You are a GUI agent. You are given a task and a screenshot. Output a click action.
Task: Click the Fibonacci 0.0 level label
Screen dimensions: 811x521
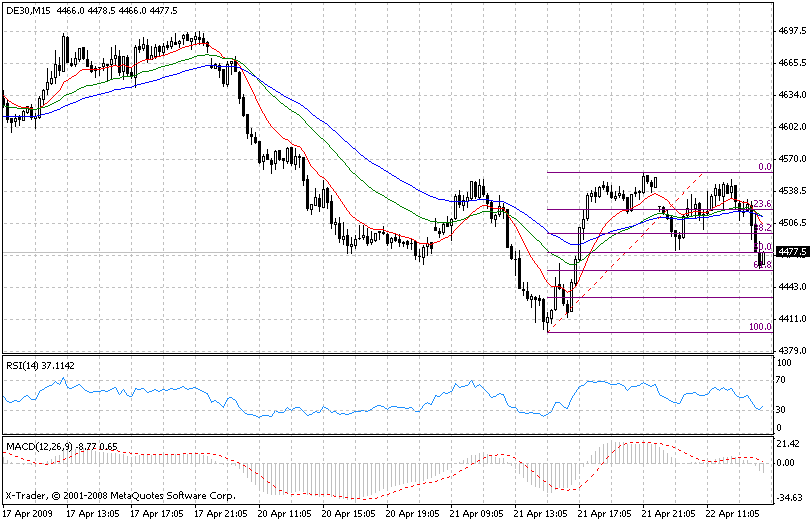[x=764, y=167]
